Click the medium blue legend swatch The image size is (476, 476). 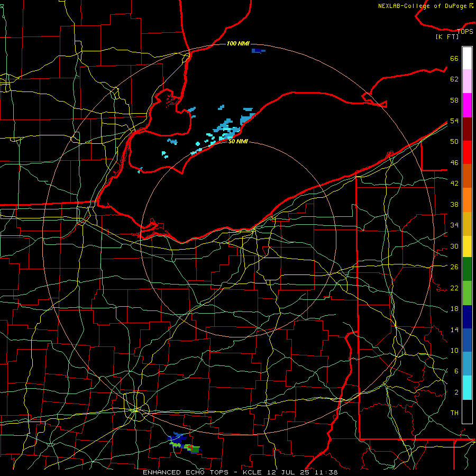pos(467,340)
